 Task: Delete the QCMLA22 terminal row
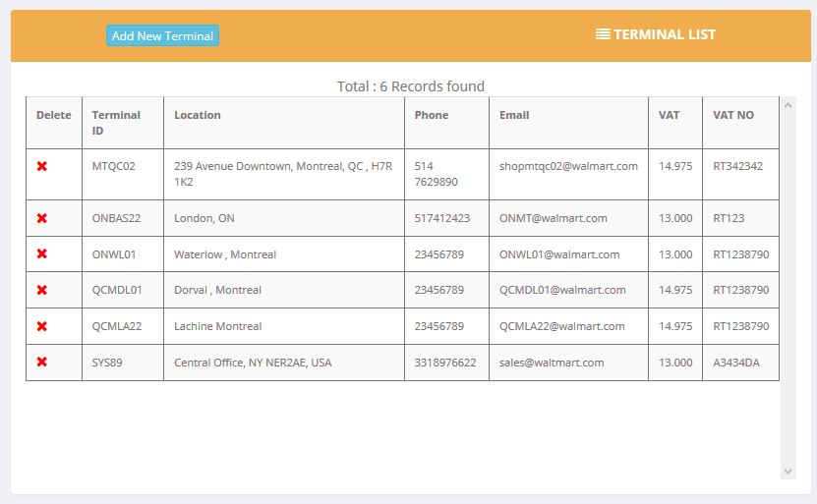click(42, 326)
